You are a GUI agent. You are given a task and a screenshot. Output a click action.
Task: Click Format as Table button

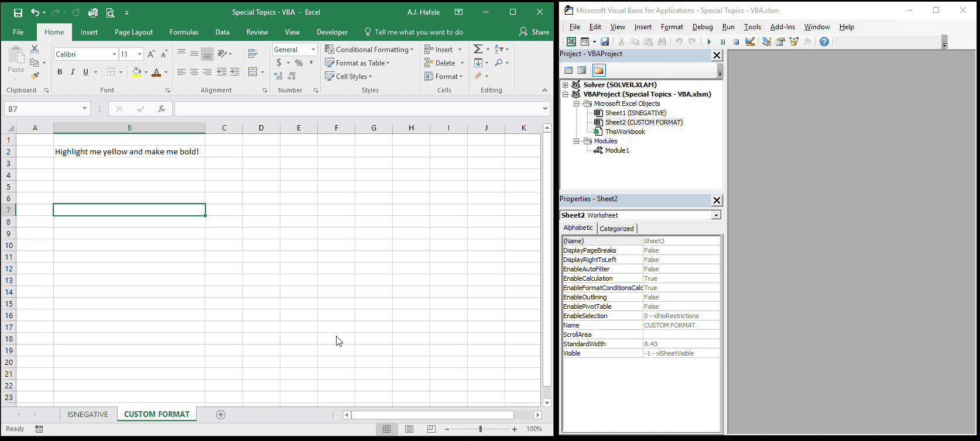pyautogui.click(x=358, y=63)
